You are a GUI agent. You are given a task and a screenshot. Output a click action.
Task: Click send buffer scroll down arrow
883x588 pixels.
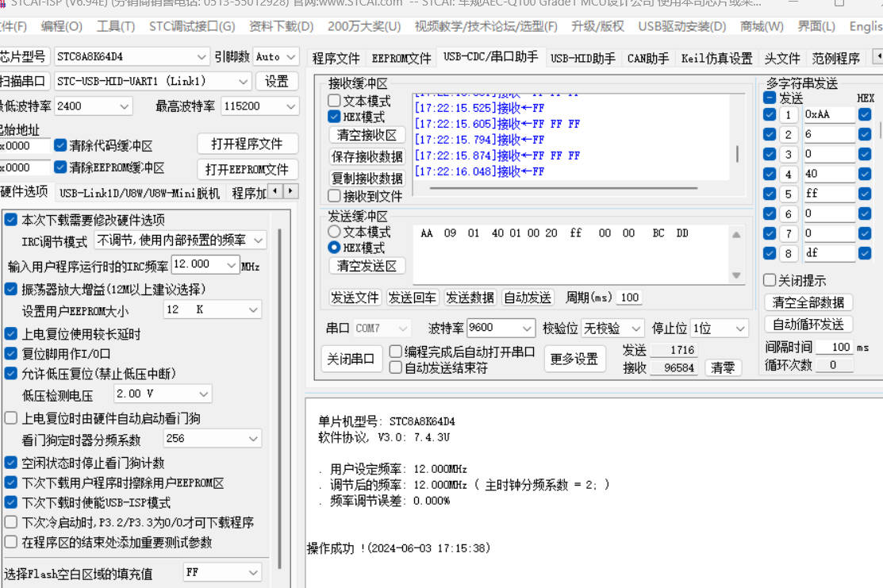(x=736, y=275)
